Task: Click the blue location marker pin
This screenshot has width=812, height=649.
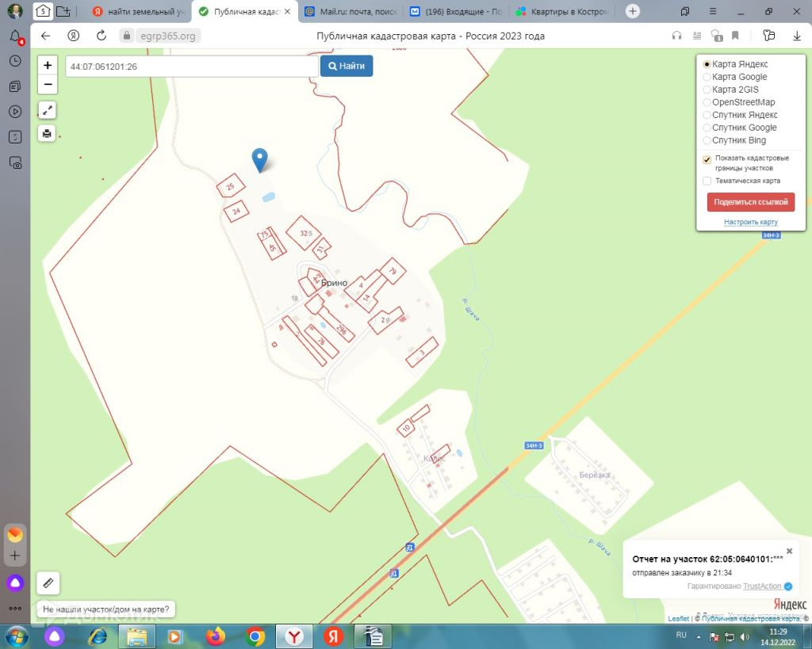Action: 260,159
